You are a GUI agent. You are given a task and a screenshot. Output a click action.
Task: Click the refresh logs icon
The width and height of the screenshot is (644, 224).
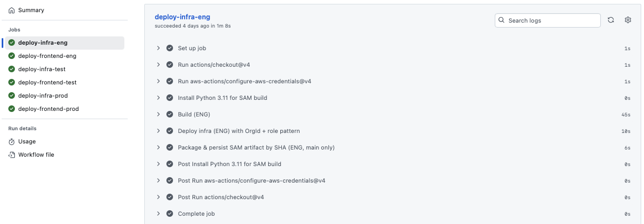pyautogui.click(x=611, y=20)
